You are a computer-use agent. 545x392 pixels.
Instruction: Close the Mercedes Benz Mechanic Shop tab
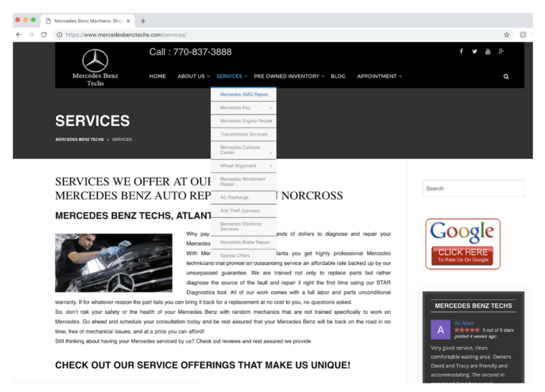[x=128, y=21]
